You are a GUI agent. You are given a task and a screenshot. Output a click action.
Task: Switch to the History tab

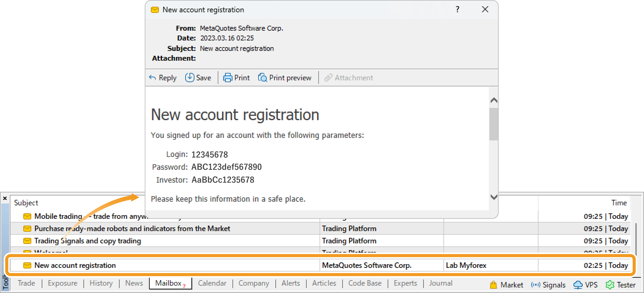pos(101,283)
